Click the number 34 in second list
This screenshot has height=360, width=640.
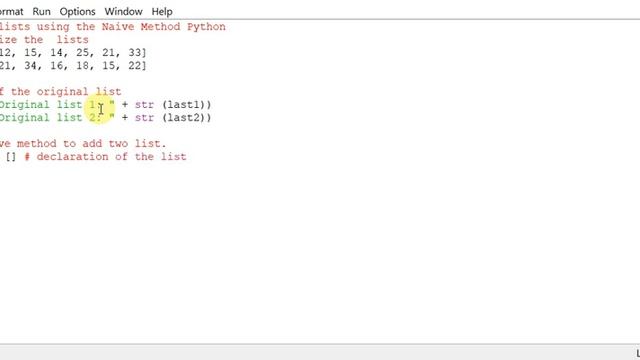[x=30, y=66]
